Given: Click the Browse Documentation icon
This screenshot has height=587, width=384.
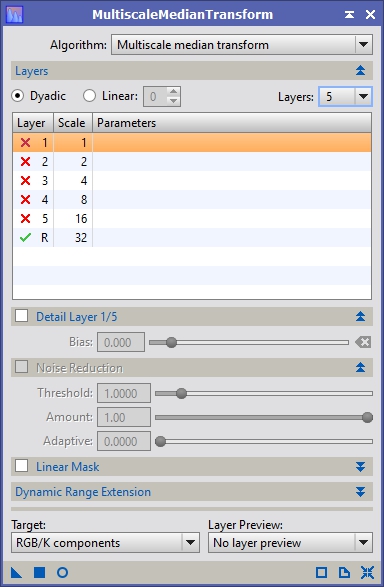Looking at the screenshot, I should pos(344,572).
